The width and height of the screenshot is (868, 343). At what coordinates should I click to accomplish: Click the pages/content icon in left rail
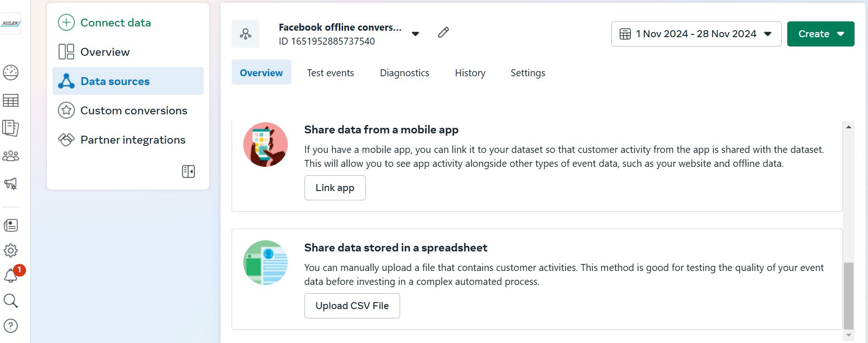point(11,128)
